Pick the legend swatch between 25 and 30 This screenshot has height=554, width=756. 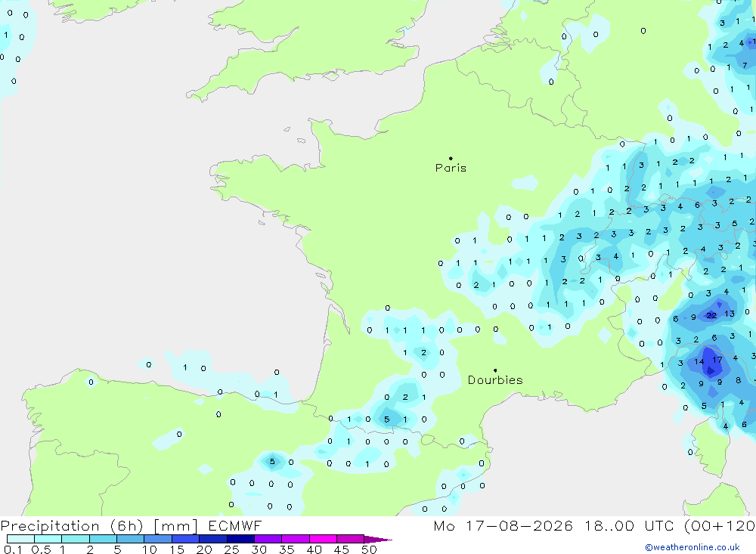240,539
